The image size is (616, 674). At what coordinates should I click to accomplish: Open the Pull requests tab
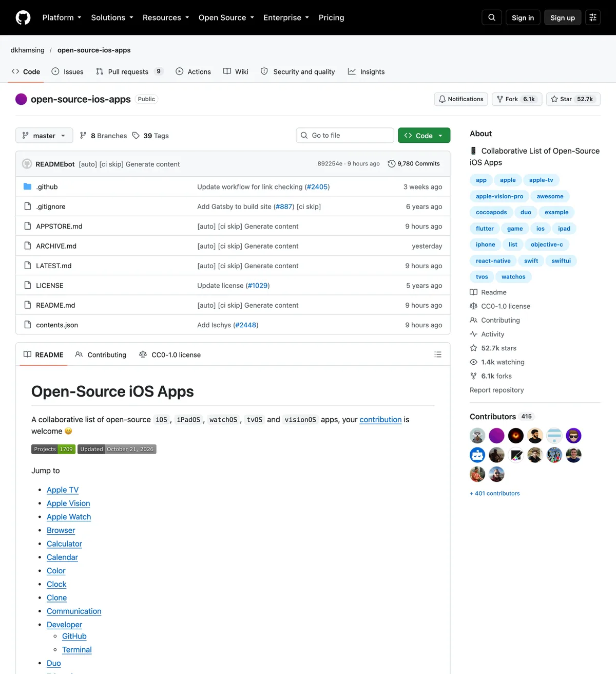pyautogui.click(x=129, y=72)
